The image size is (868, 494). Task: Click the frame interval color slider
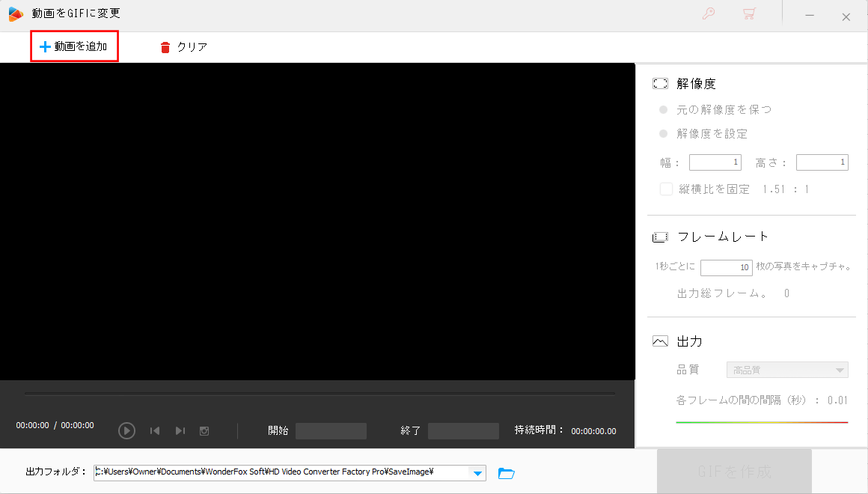tap(761, 423)
